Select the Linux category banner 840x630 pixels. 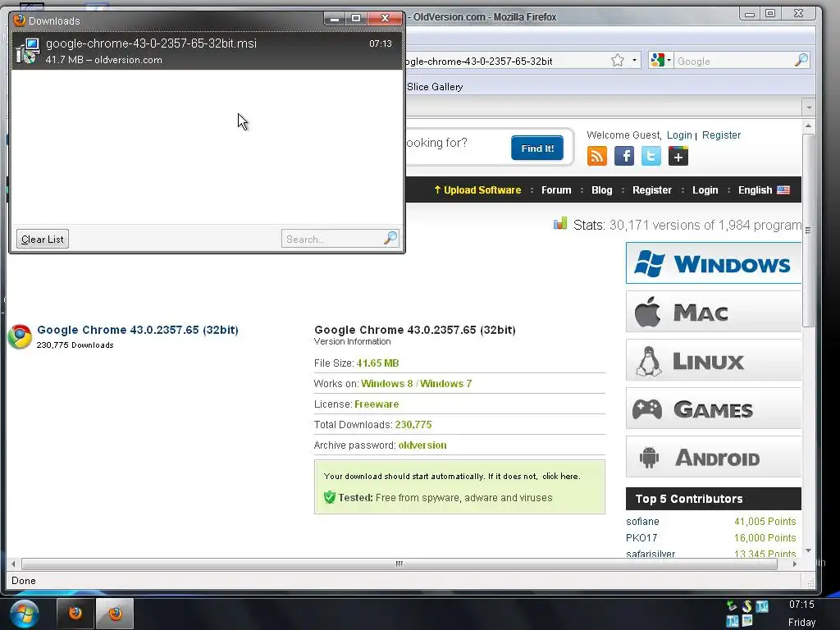click(x=714, y=360)
